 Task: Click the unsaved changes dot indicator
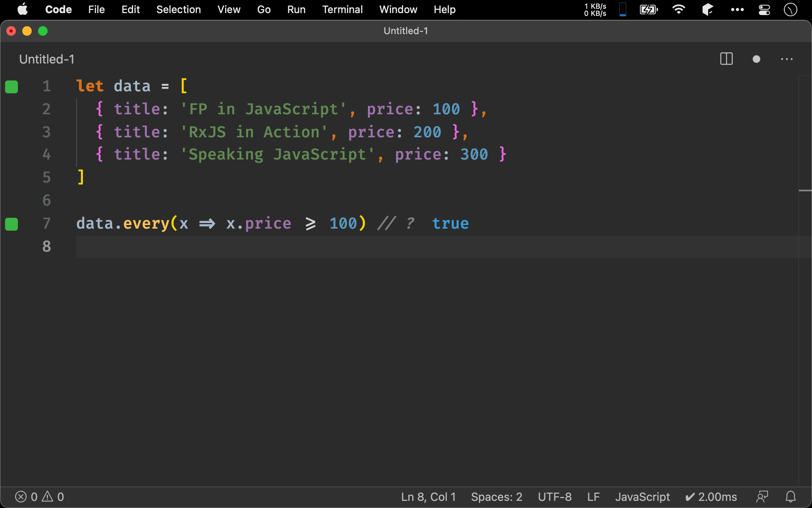[756, 59]
